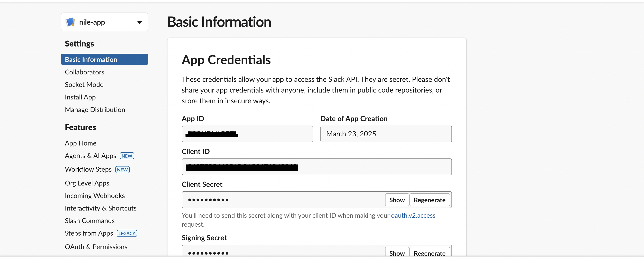Open Slash Commands page

89,221
